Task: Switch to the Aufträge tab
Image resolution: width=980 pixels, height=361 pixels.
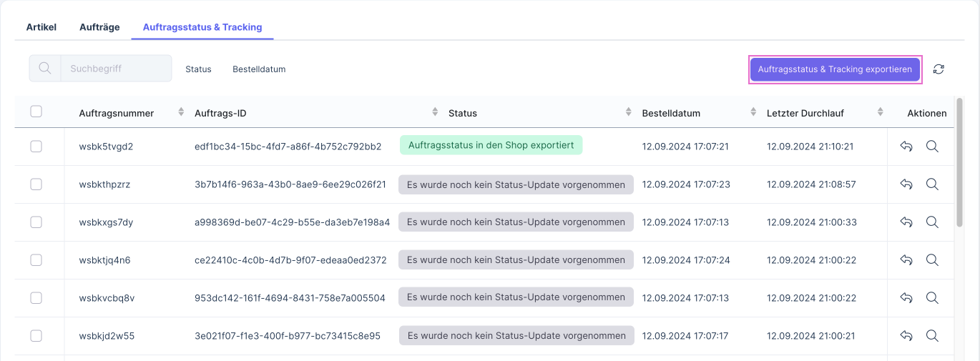Action: pos(99,27)
